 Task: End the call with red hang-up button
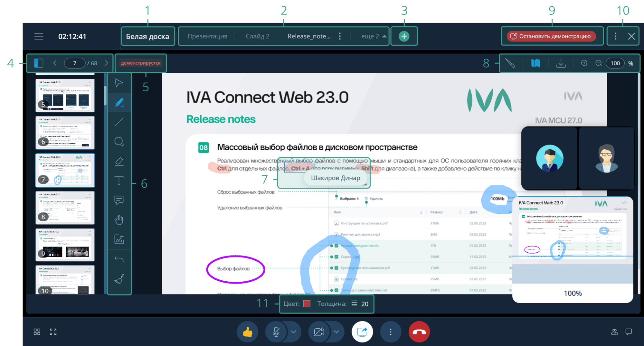click(x=419, y=332)
